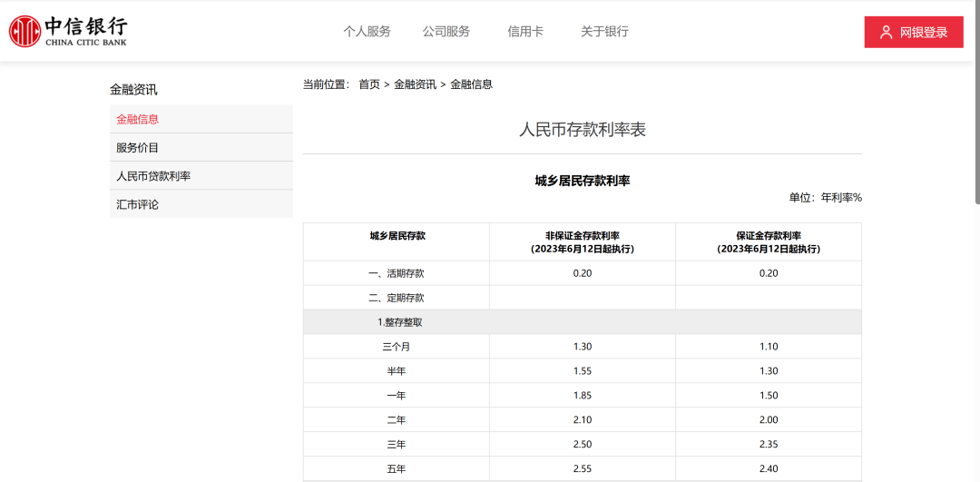Click the 人民币存款利率表 page title
This screenshot has height=482, width=980.
[x=583, y=130]
